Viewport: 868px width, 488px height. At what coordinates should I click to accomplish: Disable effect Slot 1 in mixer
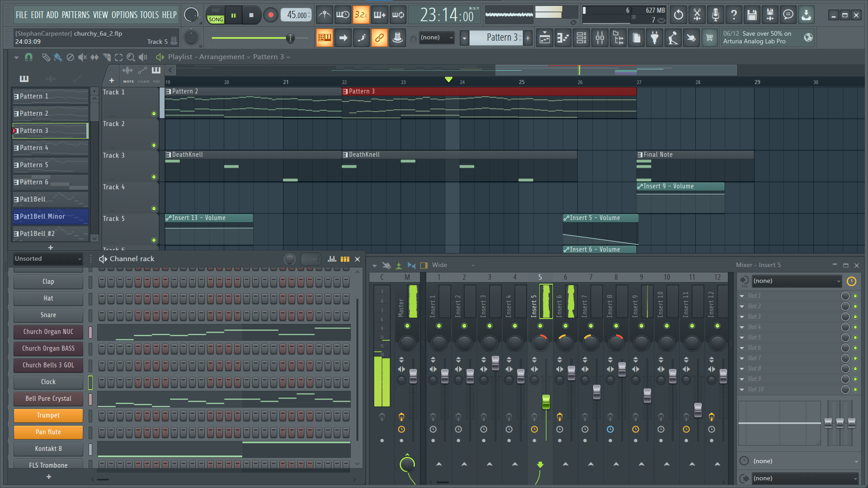coord(855,296)
